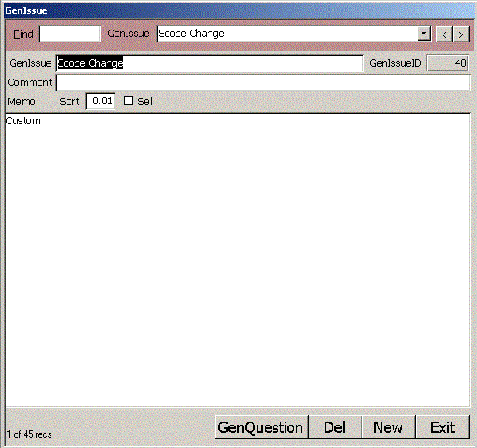
Task: Click the Find label
Action: (x=23, y=34)
